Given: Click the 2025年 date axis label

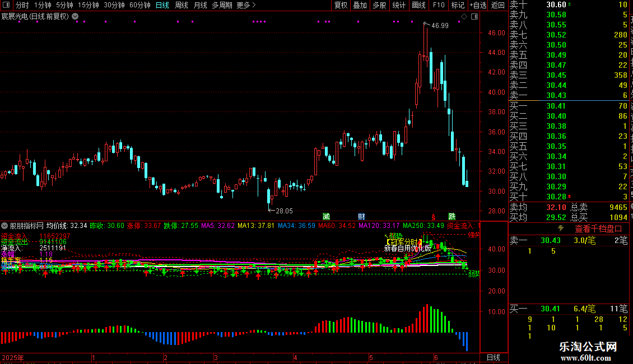Looking at the screenshot, I should pyautogui.click(x=13, y=357).
